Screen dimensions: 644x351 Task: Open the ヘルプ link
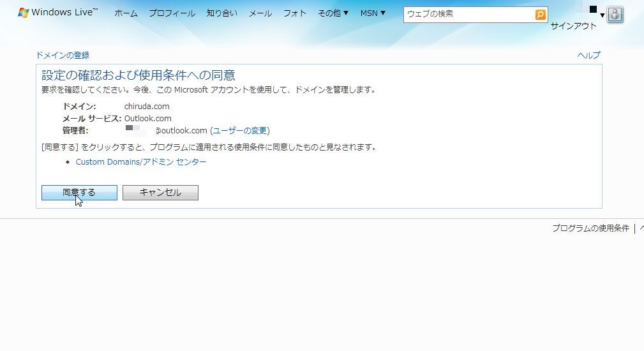tap(588, 55)
